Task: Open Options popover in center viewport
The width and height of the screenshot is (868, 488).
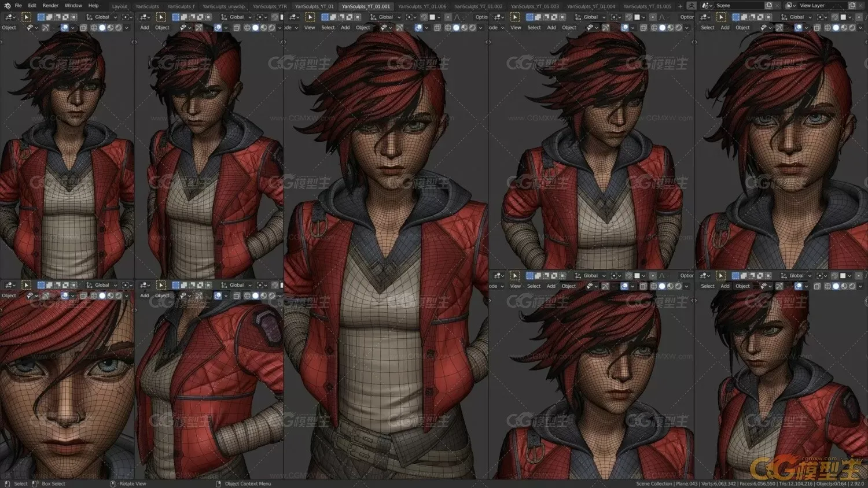Action: pyautogui.click(x=481, y=17)
